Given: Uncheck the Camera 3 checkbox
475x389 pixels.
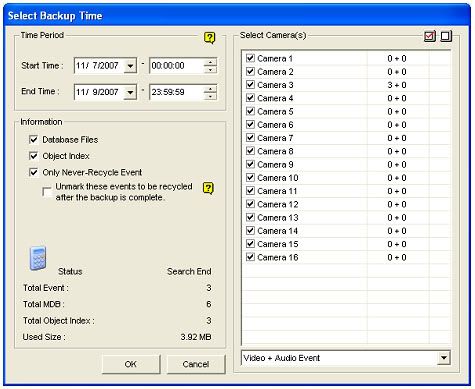Looking at the screenshot, I should pyautogui.click(x=250, y=85).
